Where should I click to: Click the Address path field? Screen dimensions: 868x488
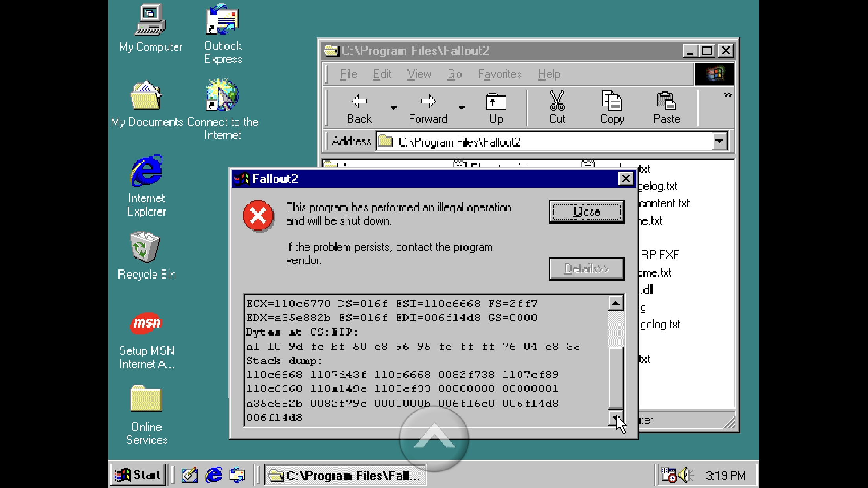544,142
